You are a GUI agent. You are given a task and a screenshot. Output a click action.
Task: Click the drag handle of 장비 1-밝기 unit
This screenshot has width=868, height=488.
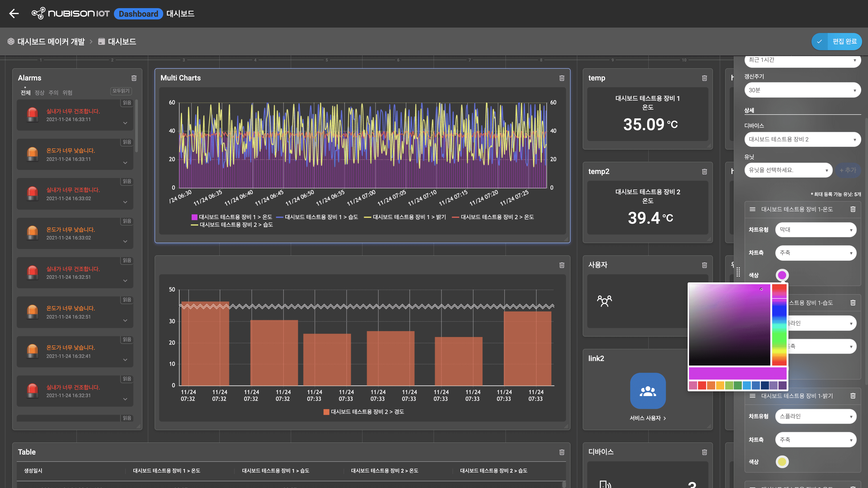tap(752, 396)
